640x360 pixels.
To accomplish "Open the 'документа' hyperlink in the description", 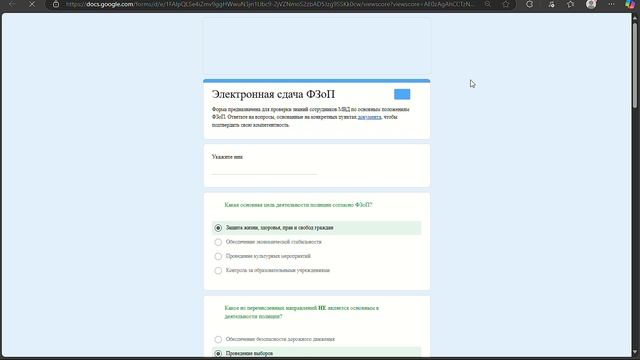I will coord(369,117).
